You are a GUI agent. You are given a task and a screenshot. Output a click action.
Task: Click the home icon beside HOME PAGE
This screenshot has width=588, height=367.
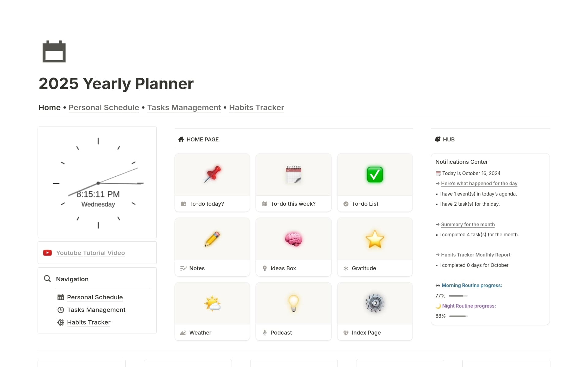click(x=181, y=139)
